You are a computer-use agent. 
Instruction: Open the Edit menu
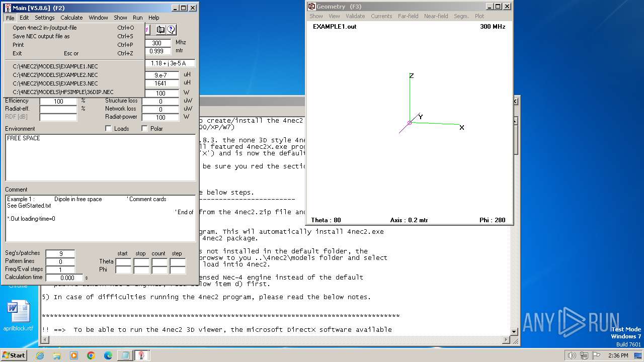pos(24,18)
